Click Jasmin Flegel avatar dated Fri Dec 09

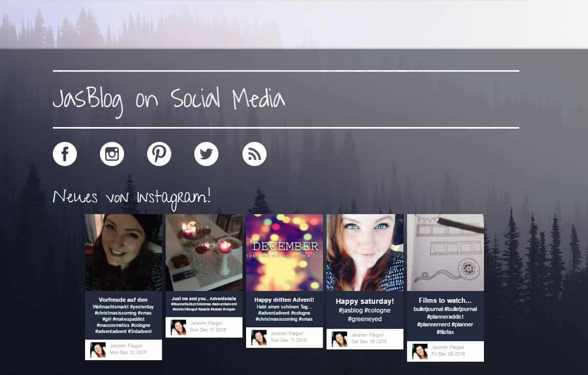[420, 351]
